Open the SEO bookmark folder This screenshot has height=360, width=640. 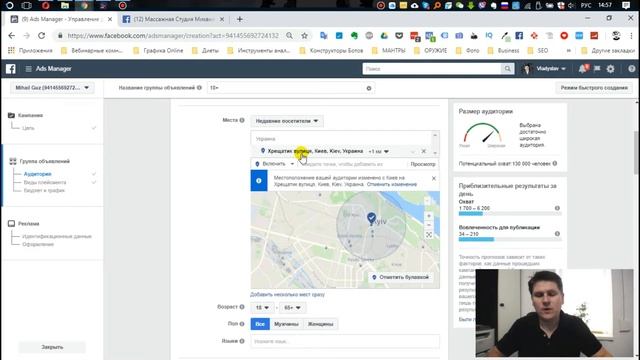coord(538,51)
